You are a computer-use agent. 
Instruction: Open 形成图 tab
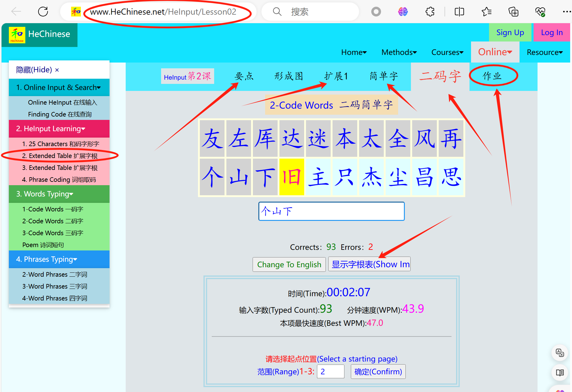click(x=289, y=76)
